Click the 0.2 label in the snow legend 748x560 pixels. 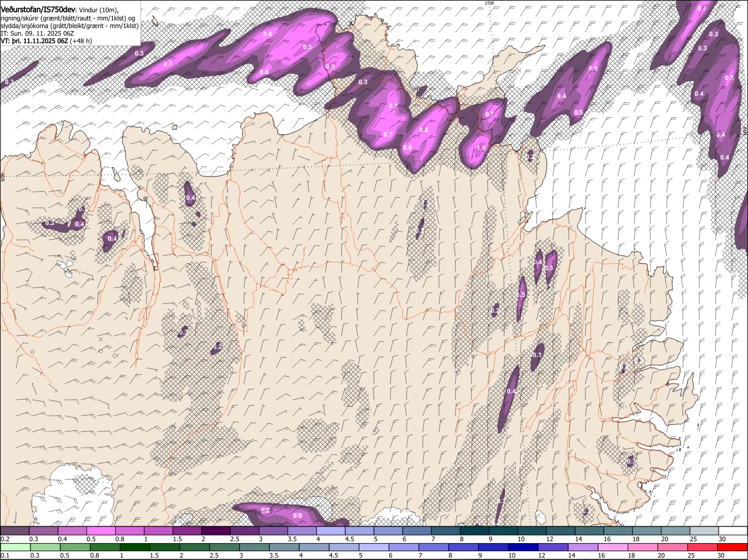[5, 539]
